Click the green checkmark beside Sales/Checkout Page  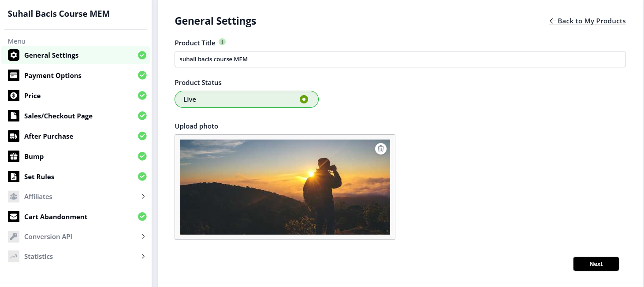[x=142, y=116]
